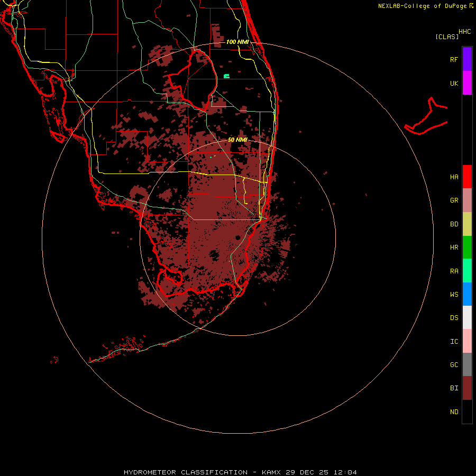Screen dimensions: 476x476
Task: Pick the mint green RA legend block
Action: coord(467,271)
